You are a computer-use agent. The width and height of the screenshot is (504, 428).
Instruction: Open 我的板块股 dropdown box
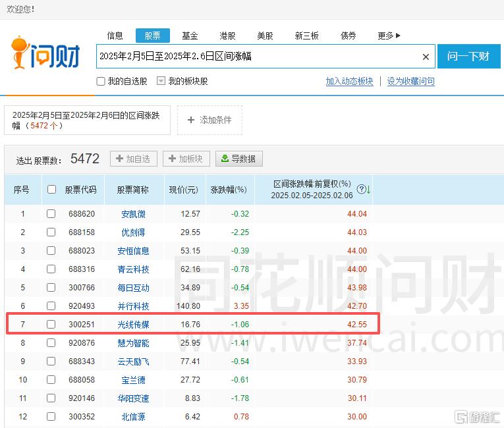click(x=161, y=81)
